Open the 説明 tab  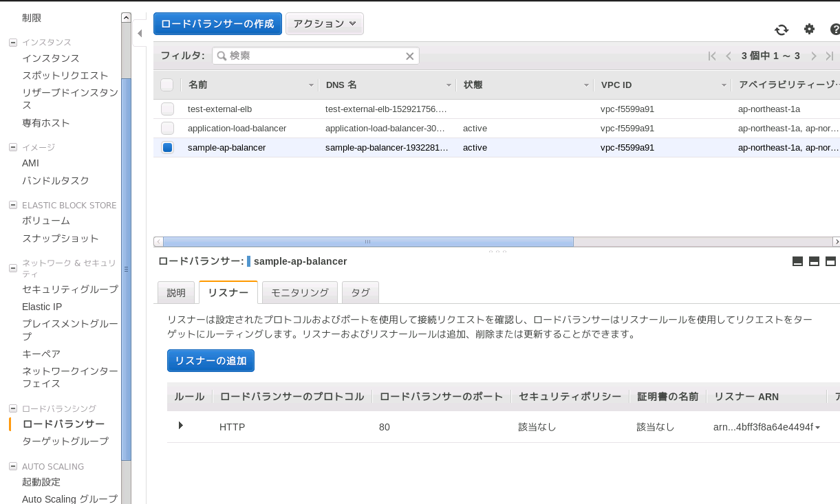click(176, 292)
